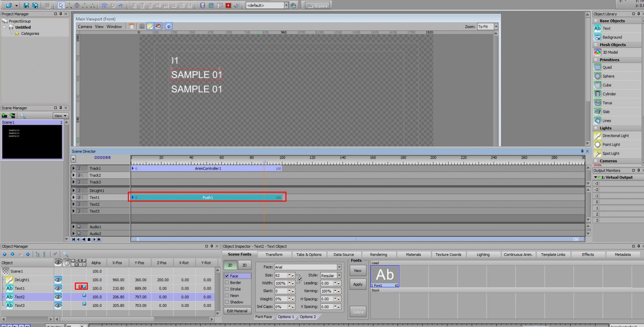Switch to the Transform tab
The width and height of the screenshot is (644, 327).
(x=274, y=255)
